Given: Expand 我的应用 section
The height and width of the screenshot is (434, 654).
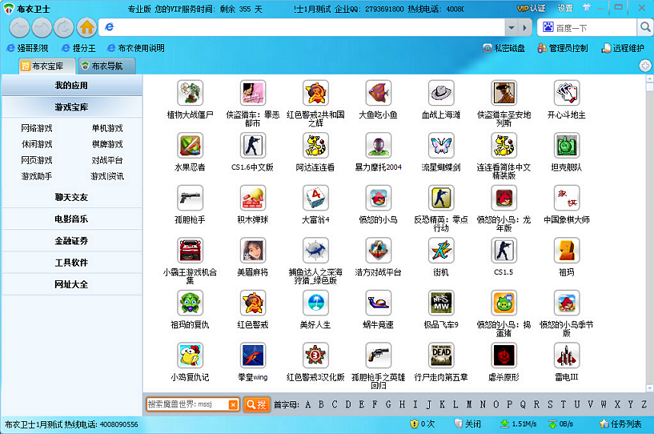Looking at the screenshot, I should pos(72,85).
